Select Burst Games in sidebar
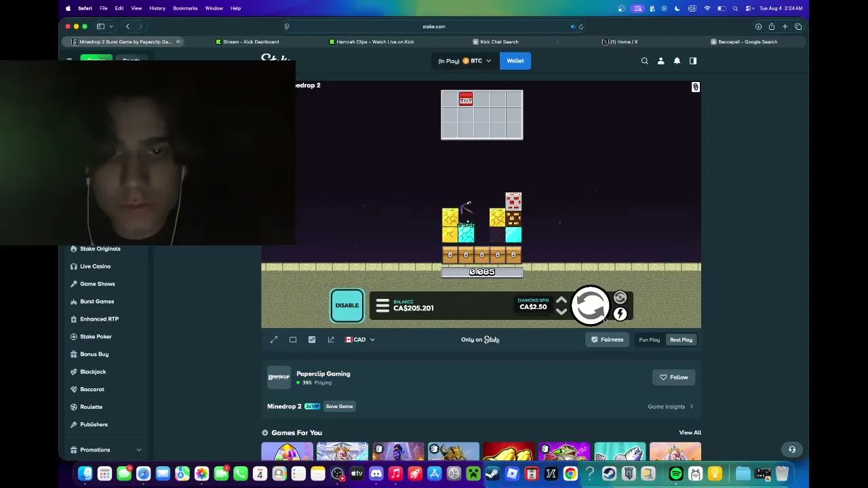 (x=96, y=302)
